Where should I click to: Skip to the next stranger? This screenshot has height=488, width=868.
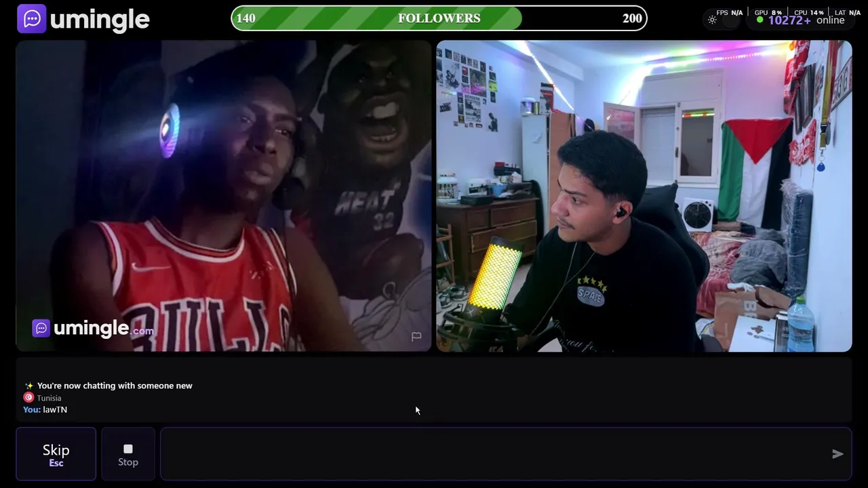click(x=56, y=454)
